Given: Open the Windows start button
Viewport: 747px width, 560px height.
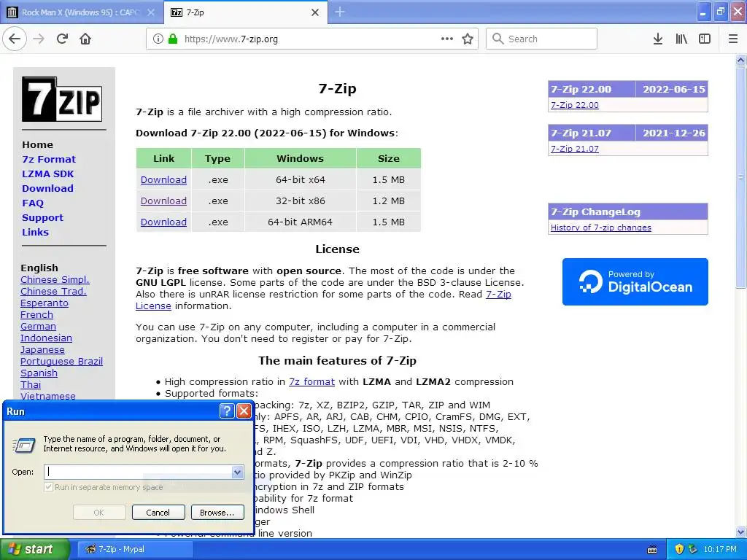Looking at the screenshot, I should tap(35, 549).
